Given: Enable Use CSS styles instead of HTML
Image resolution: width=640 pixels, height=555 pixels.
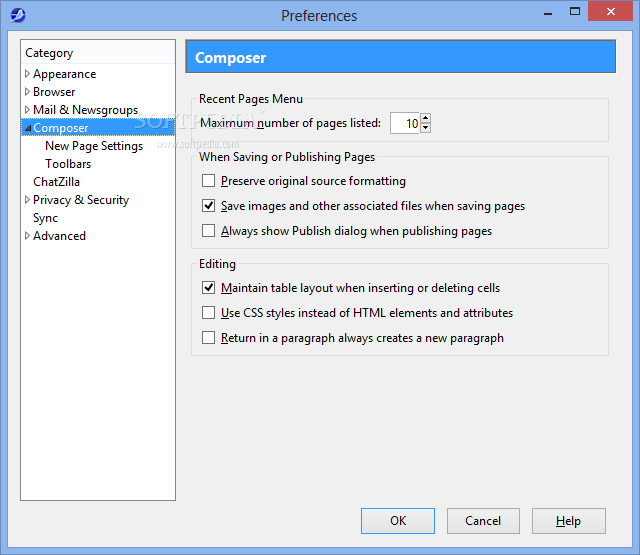Looking at the screenshot, I should pos(208,313).
